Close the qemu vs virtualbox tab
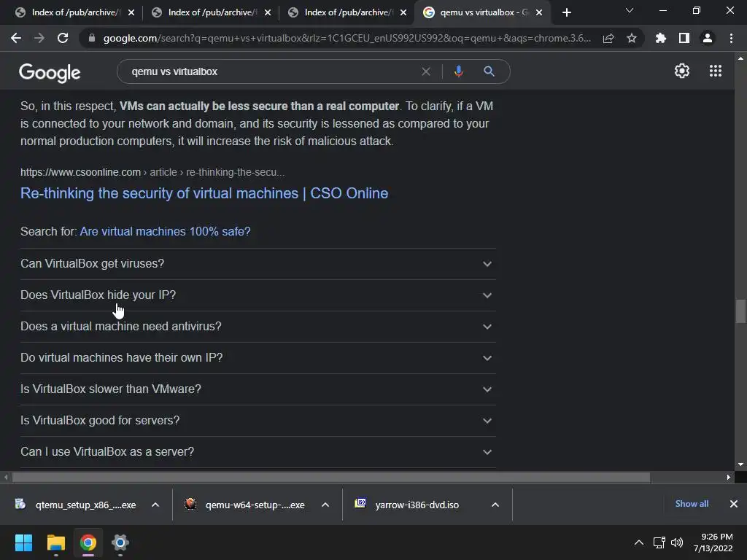Viewport: 747px width, 560px height. coord(539,12)
